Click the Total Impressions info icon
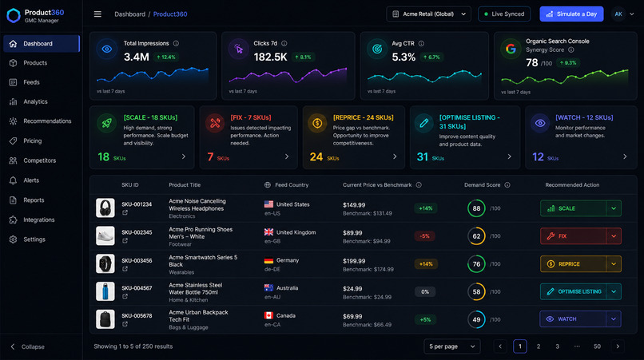Viewport: 644px width, 360px height. pyautogui.click(x=176, y=43)
